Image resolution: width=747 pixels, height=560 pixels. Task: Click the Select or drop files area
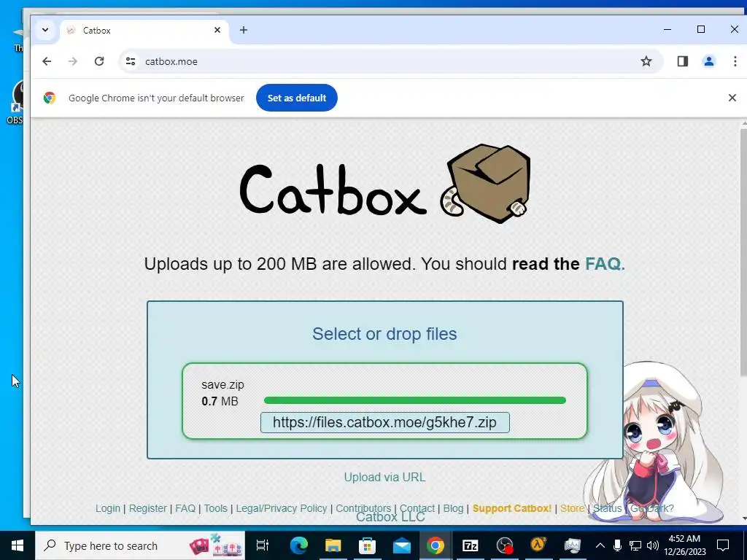click(384, 334)
